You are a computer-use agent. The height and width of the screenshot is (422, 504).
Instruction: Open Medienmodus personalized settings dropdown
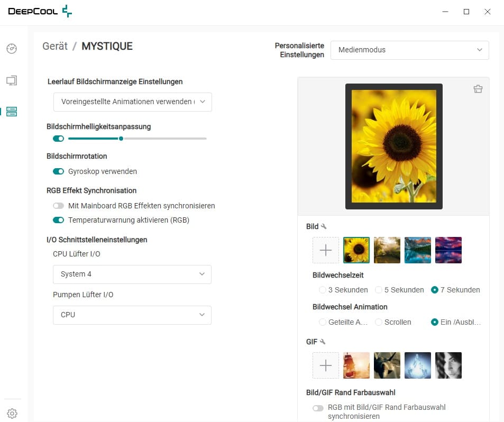pos(410,50)
